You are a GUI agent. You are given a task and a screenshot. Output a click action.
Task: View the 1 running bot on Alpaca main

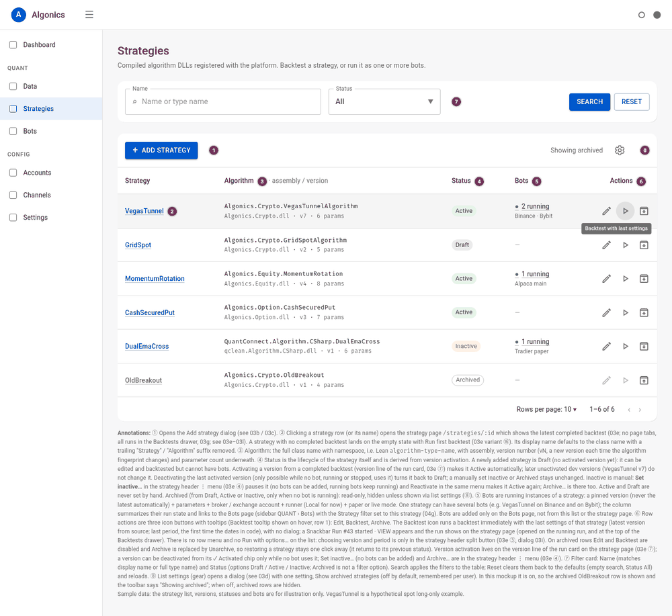[532, 274]
